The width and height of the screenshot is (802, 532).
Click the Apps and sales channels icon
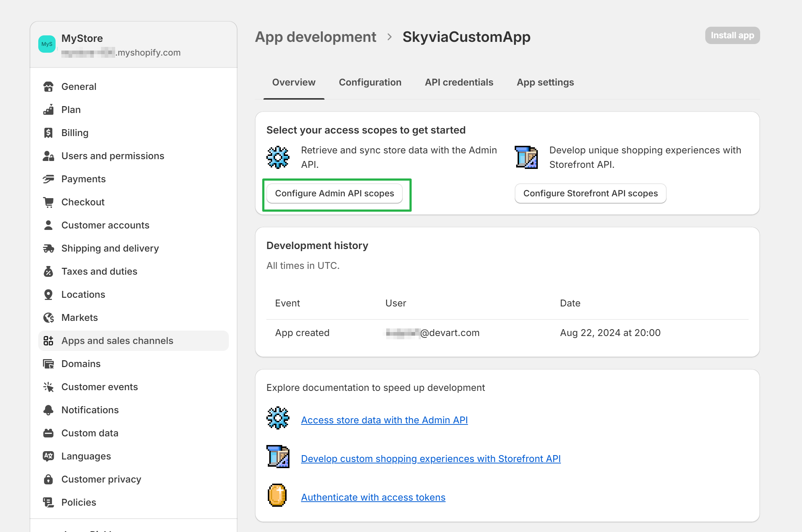(x=48, y=341)
